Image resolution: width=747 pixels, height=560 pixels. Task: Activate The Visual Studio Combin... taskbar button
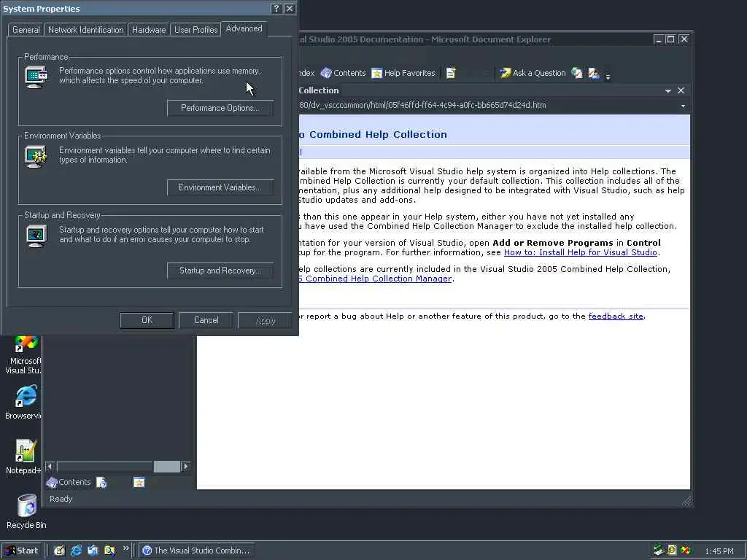(196, 551)
